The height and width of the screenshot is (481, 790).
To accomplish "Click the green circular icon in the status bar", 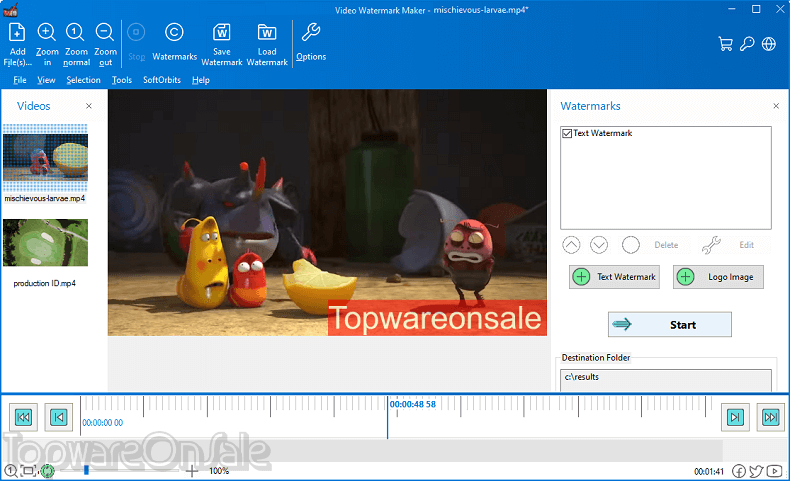I will point(47,471).
